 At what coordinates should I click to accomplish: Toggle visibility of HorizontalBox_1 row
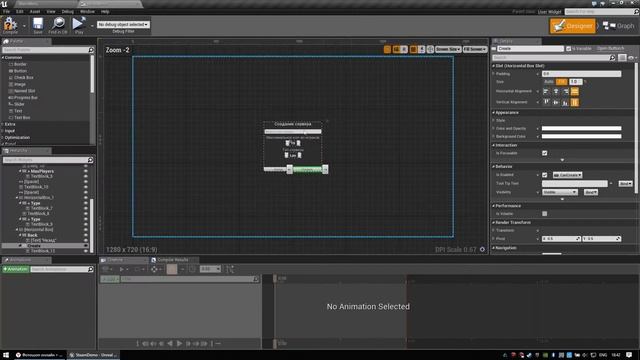tap(86, 198)
